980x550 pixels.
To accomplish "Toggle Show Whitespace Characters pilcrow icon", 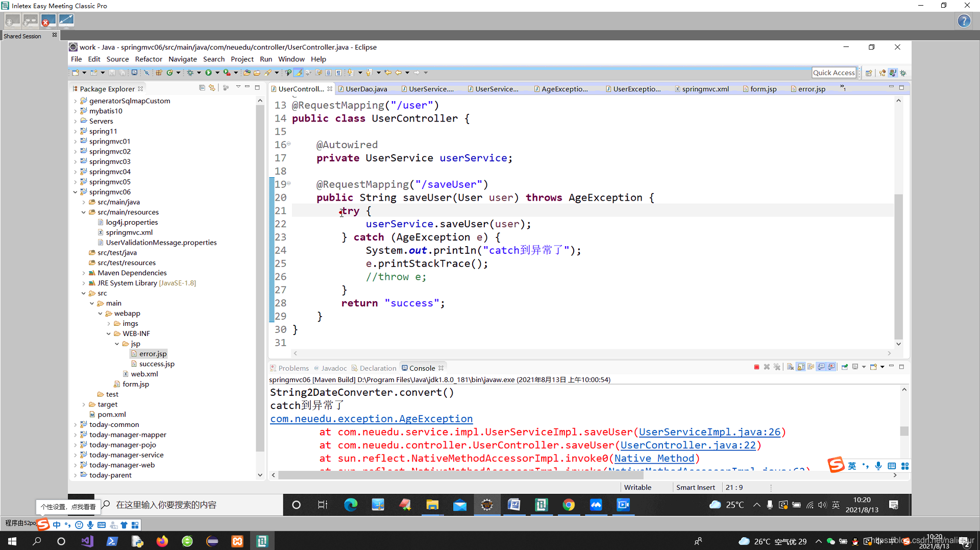I will [x=338, y=73].
